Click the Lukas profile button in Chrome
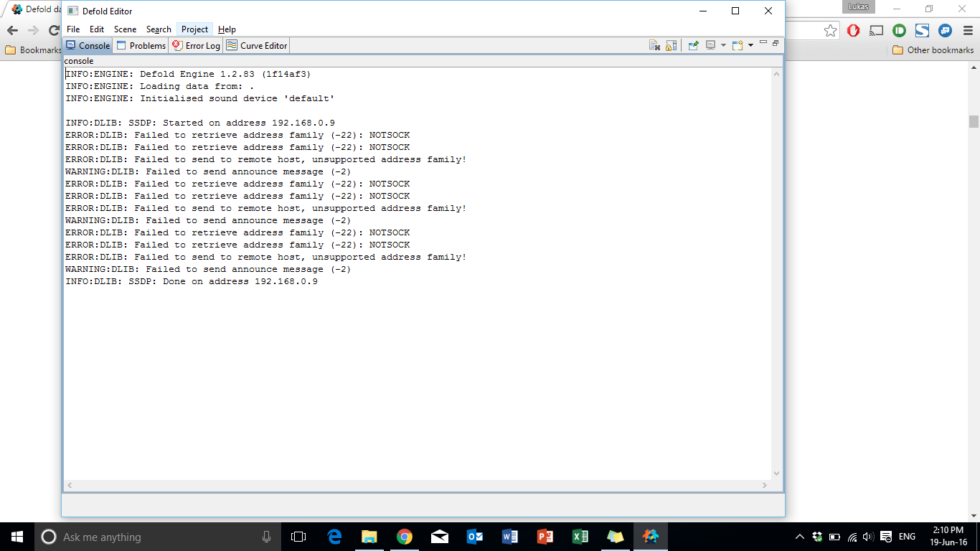The image size is (980, 551). pos(859,6)
